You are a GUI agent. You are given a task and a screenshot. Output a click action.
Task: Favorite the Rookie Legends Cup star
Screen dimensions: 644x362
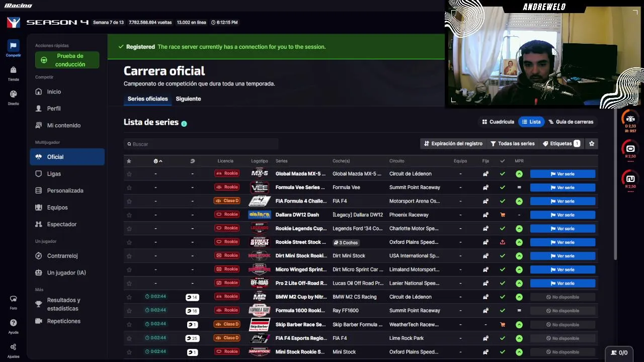129,228
